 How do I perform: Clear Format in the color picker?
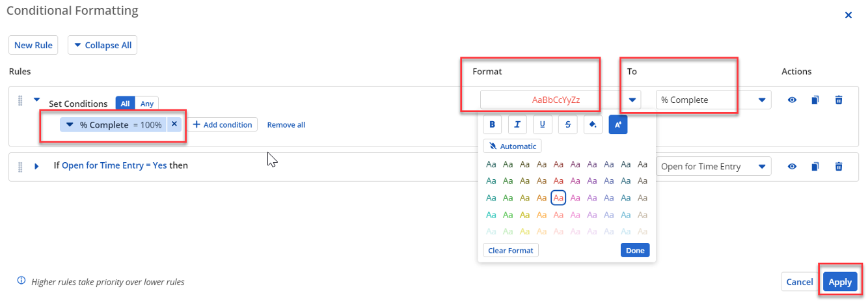pyautogui.click(x=511, y=250)
